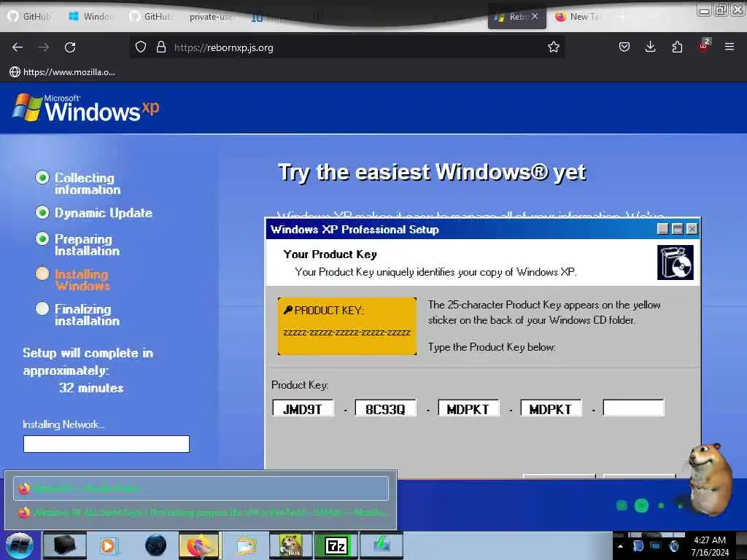Click the fourth product key field
Viewport: 747px width, 560px height.
pos(551,408)
